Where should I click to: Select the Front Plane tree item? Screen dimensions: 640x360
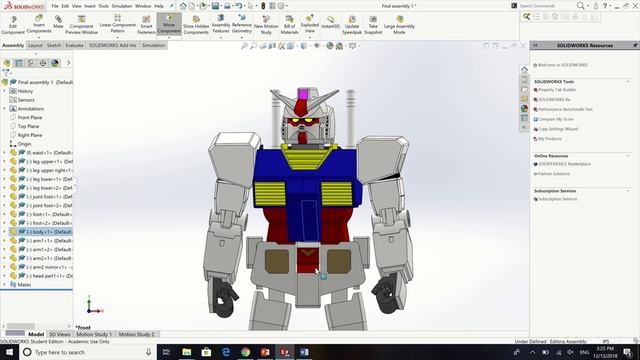click(30, 118)
